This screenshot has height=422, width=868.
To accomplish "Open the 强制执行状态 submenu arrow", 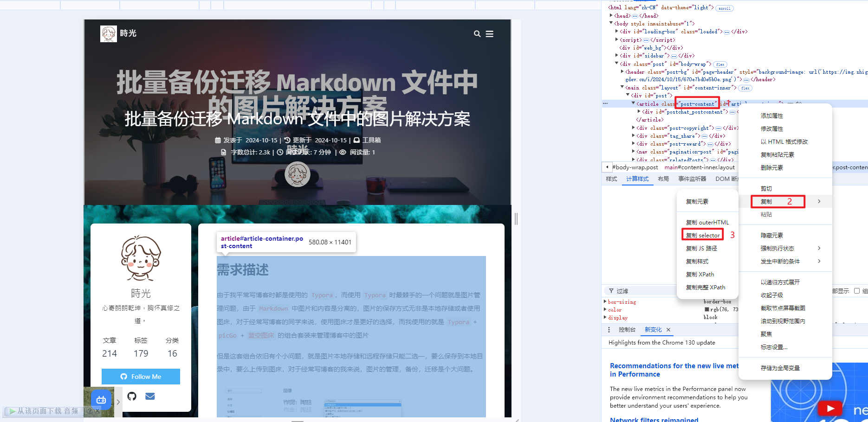I will pyautogui.click(x=819, y=248).
